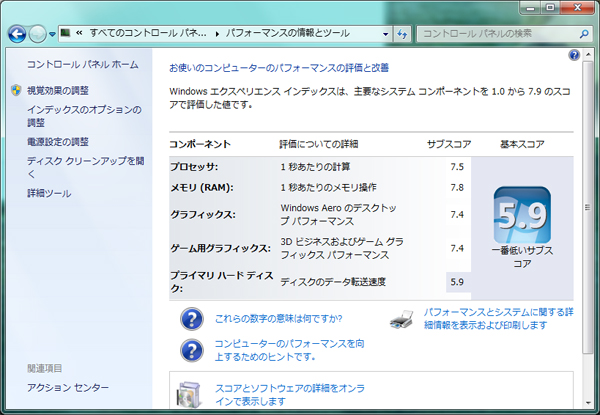The width and height of the screenshot is (600, 415).
Task: Click the magnifier search icon
Action: click(584, 34)
